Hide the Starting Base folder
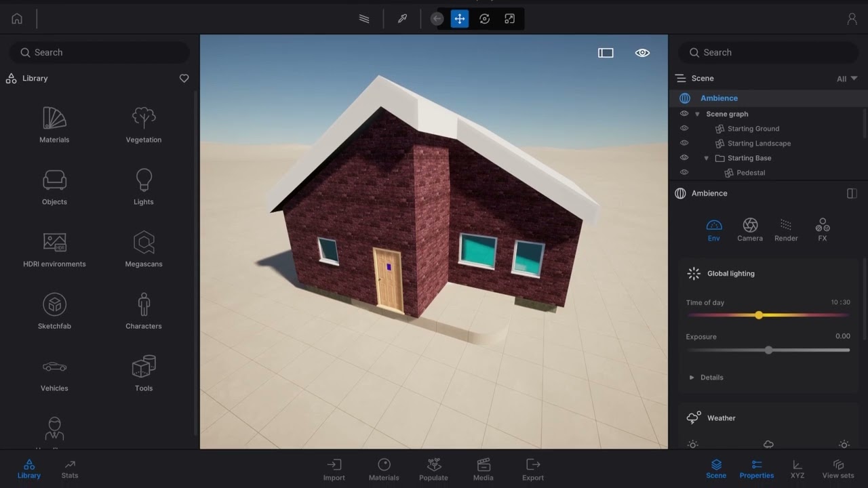The width and height of the screenshot is (868, 488). tap(684, 158)
